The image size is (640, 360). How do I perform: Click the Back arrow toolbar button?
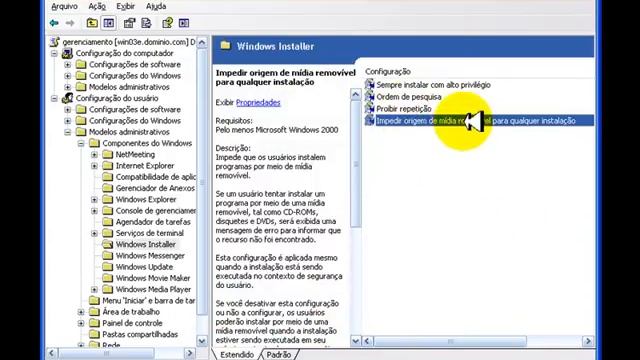point(54,23)
